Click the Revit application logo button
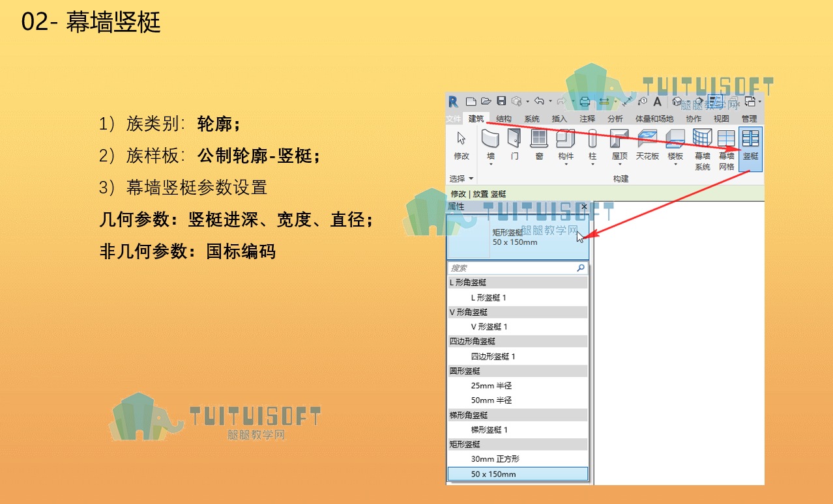833x504 pixels. [453, 101]
